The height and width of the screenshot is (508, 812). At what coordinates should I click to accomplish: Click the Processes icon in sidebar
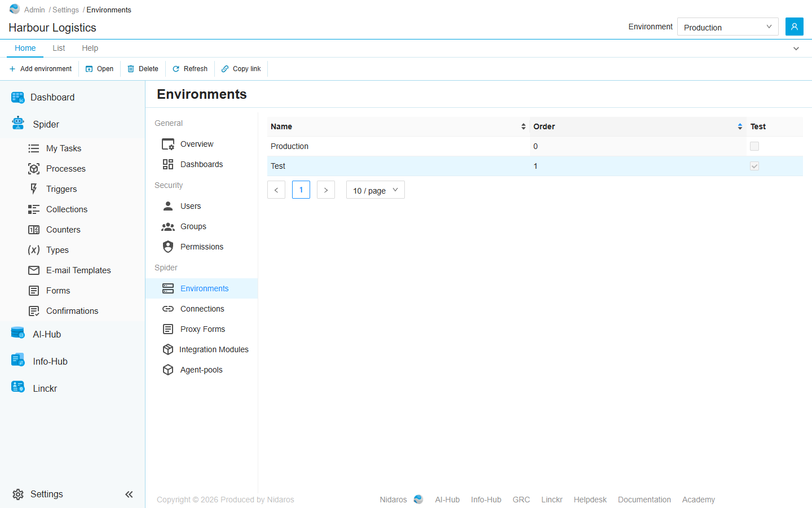coord(34,169)
